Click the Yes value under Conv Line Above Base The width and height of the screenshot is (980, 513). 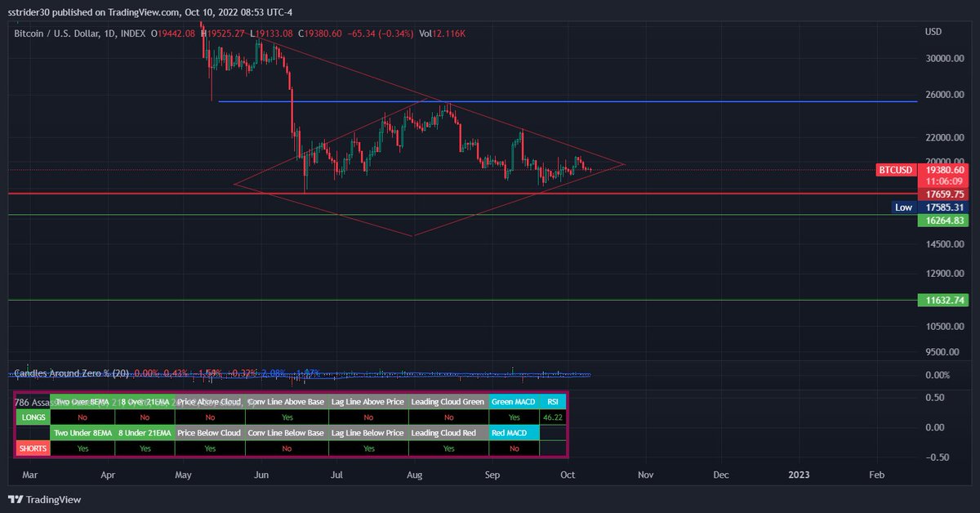tap(286, 417)
